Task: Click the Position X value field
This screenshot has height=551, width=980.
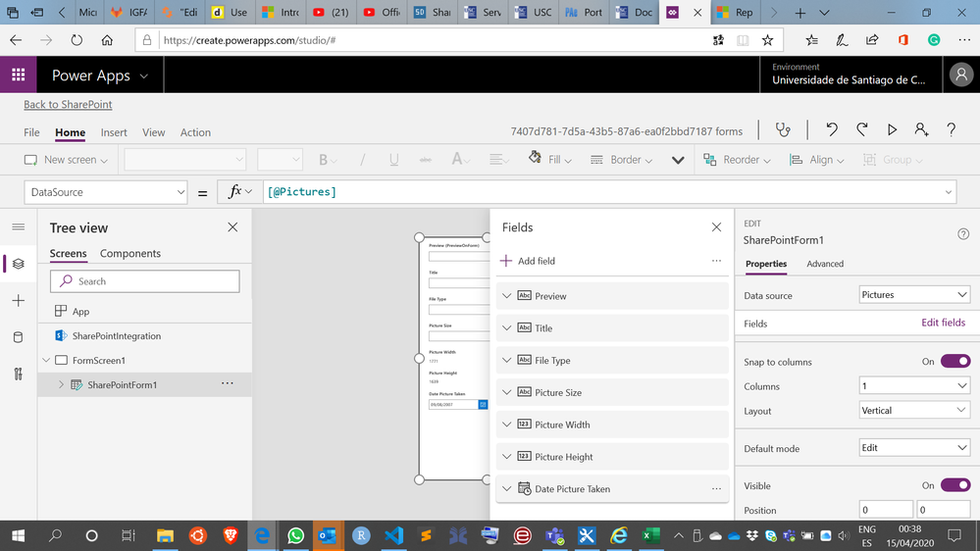Action: click(886, 510)
